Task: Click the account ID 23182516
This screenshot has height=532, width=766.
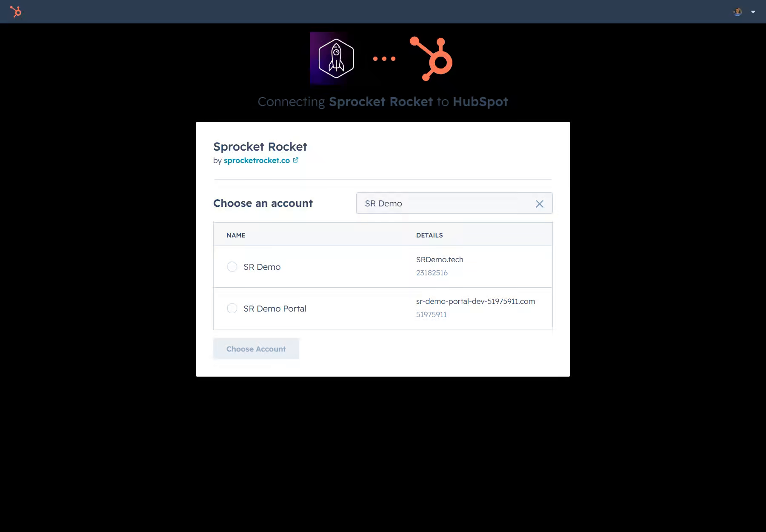Action: [432, 273]
